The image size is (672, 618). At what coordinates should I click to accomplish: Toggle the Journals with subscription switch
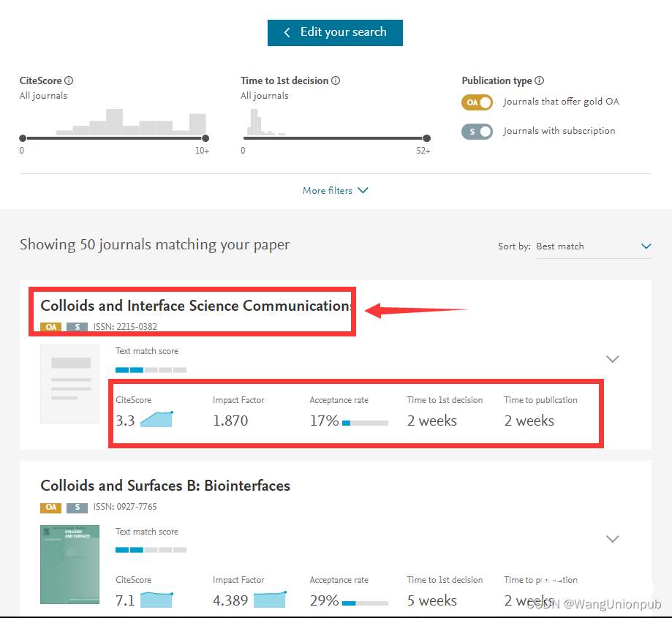tap(477, 132)
